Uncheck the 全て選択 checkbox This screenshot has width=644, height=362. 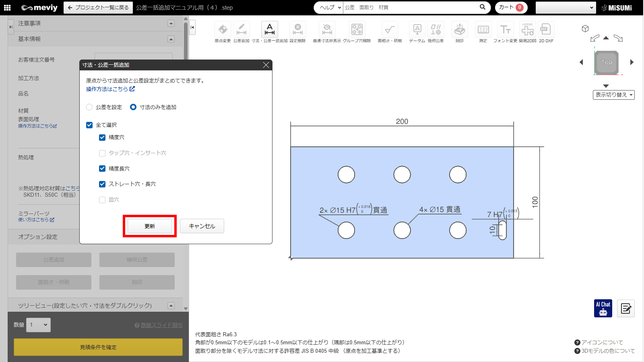(x=89, y=125)
